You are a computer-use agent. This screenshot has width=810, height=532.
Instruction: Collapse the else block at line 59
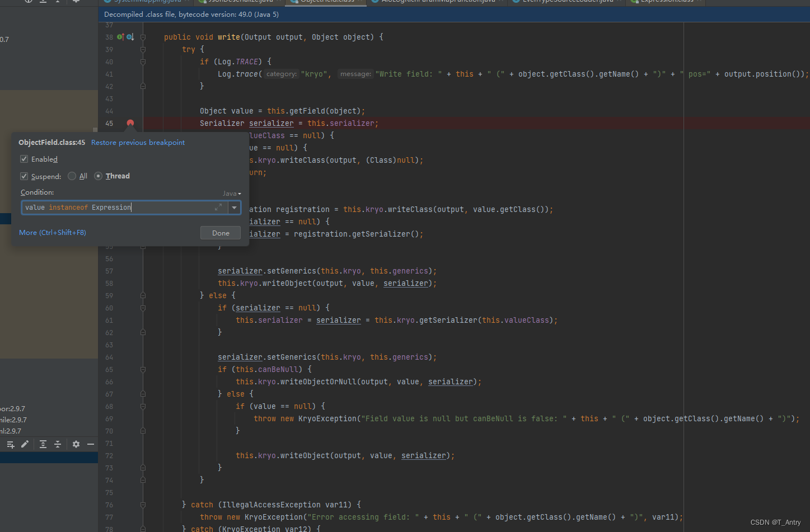coord(143,295)
